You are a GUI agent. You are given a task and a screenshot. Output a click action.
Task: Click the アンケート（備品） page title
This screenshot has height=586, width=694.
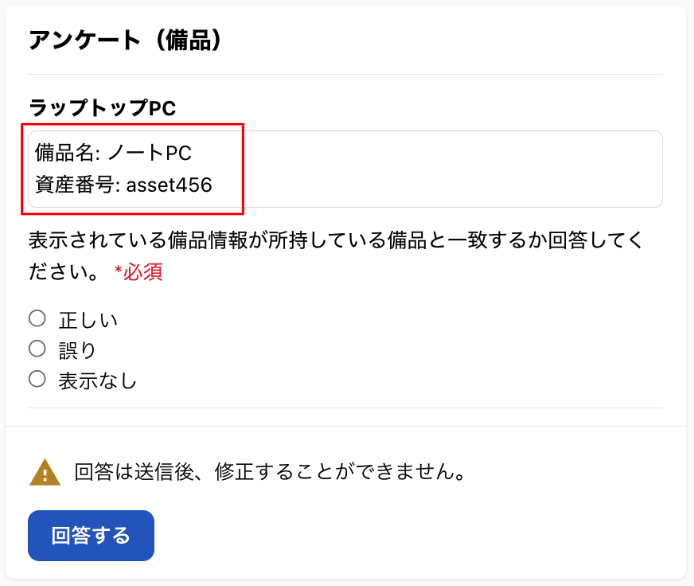coord(125,40)
